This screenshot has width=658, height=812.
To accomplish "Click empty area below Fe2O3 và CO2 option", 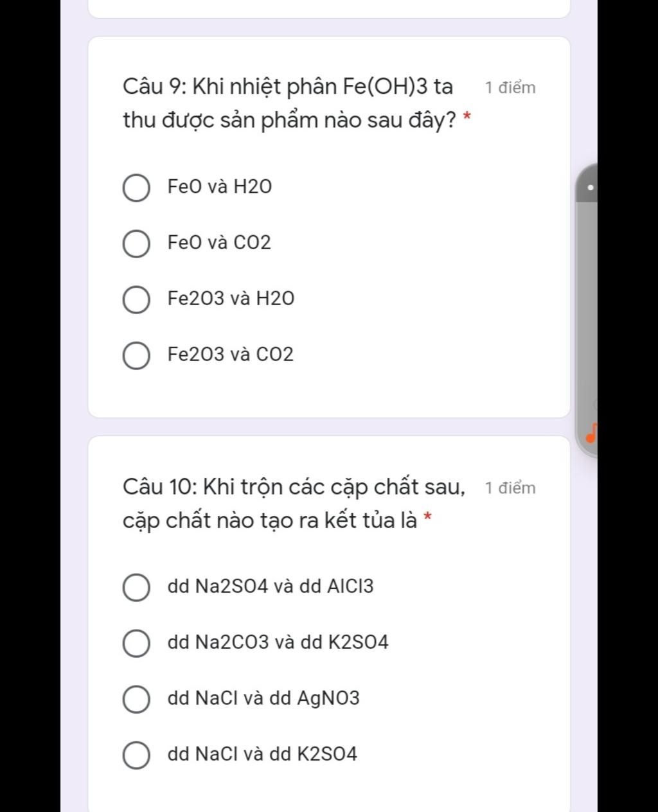I will [x=329, y=394].
